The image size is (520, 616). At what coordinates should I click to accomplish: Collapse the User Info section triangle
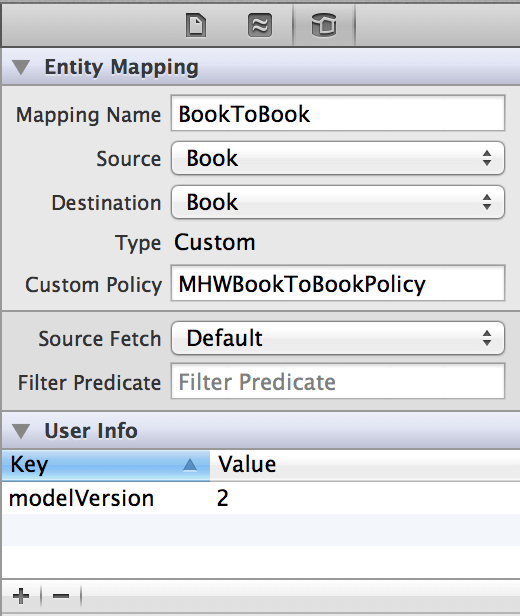(x=21, y=431)
